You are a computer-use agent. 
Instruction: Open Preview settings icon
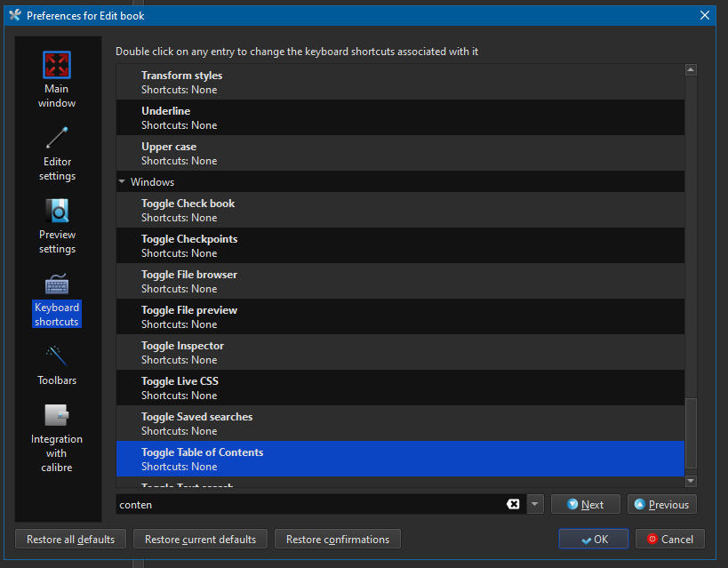pyautogui.click(x=57, y=212)
